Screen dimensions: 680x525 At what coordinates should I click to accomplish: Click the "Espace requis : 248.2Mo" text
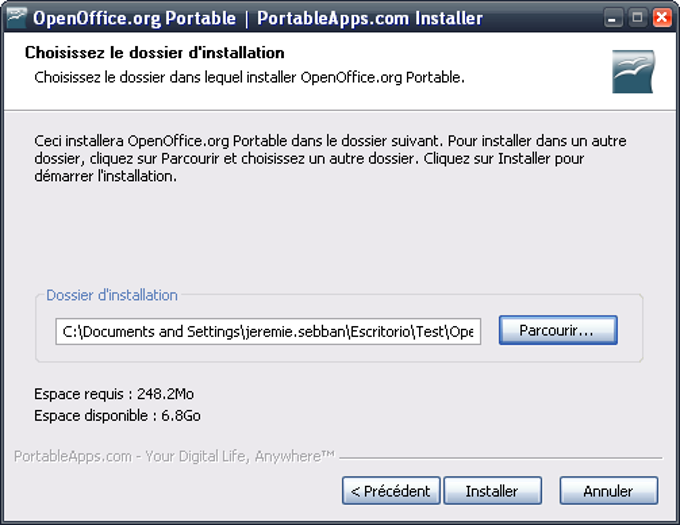(x=114, y=394)
